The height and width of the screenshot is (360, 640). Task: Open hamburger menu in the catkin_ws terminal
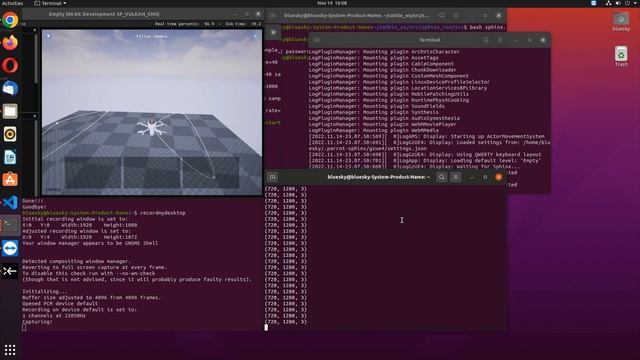point(456,16)
